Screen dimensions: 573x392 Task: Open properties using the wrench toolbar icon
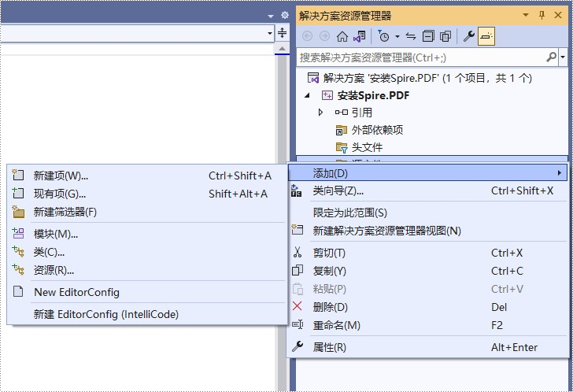pos(469,36)
